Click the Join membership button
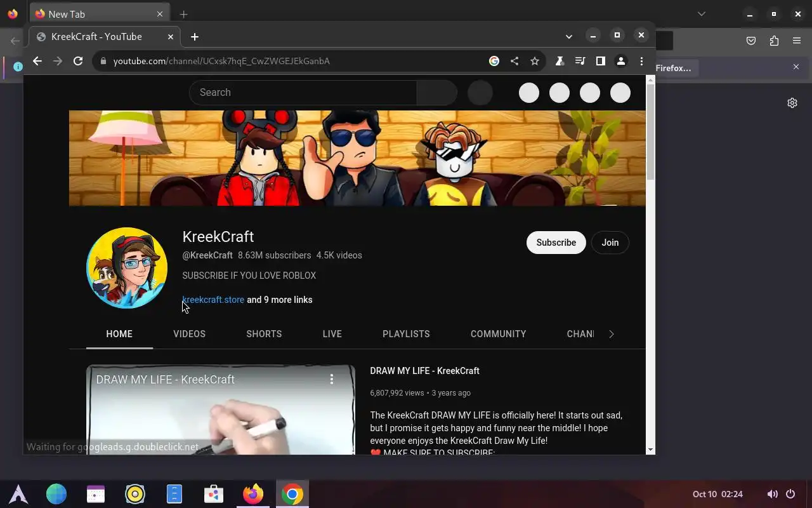 click(610, 243)
